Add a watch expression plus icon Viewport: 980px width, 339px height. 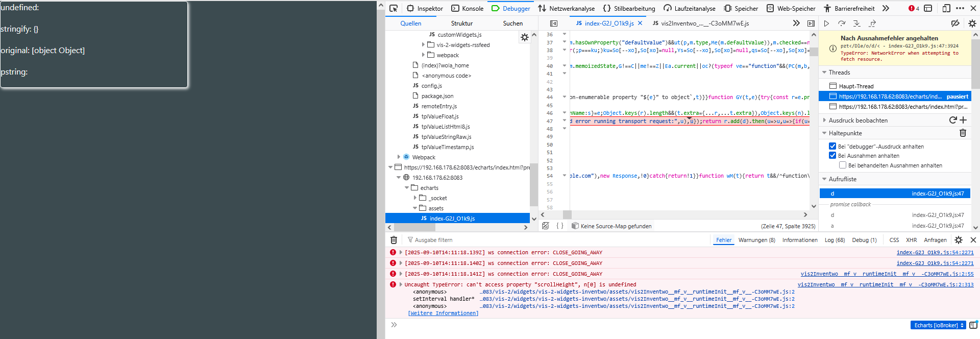pos(963,120)
